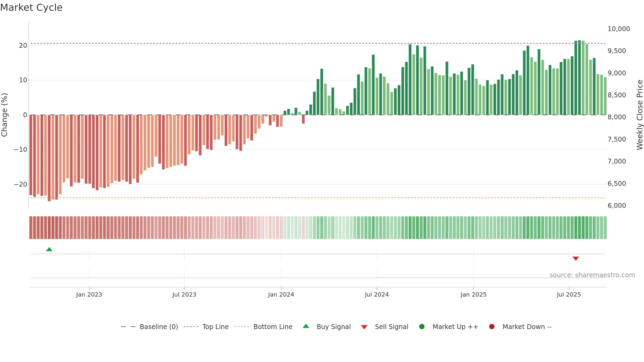This screenshot has height=362, width=644.
Task: Click the 20 change axis tick label
Action: coord(23,46)
